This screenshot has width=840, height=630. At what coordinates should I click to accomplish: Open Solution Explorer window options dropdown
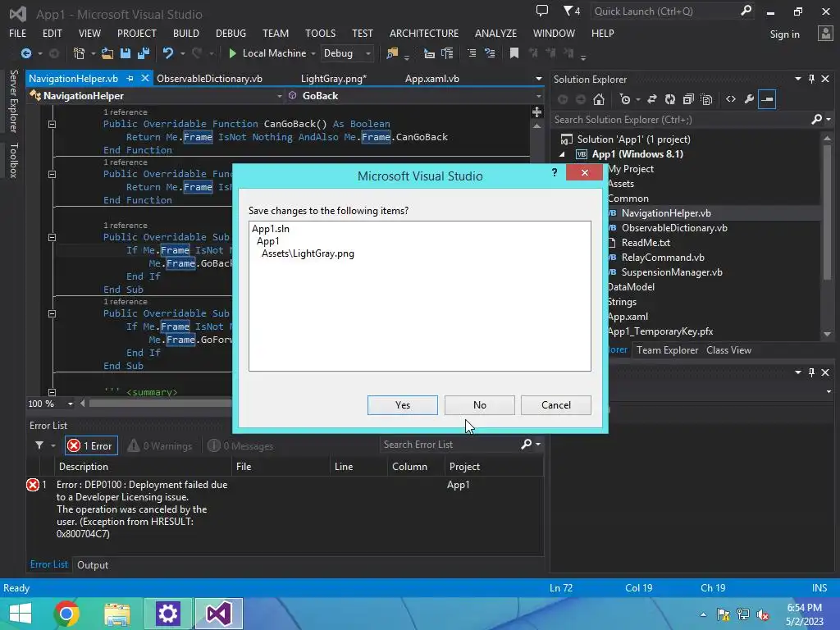797,79
